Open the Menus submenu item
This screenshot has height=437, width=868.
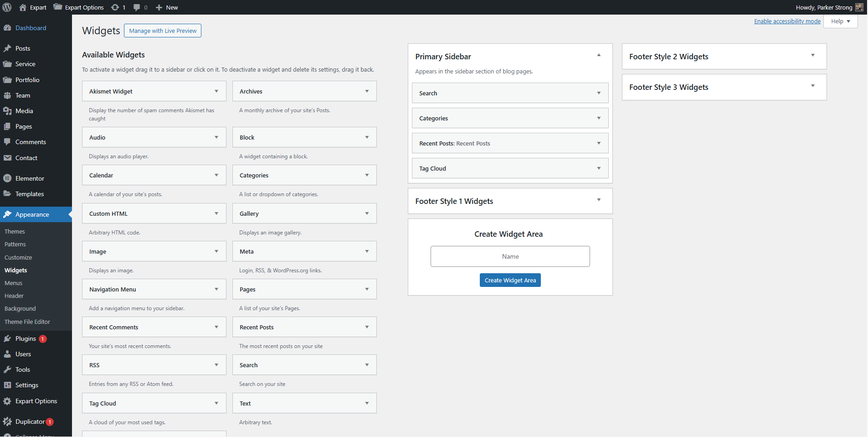pyautogui.click(x=13, y=283)
